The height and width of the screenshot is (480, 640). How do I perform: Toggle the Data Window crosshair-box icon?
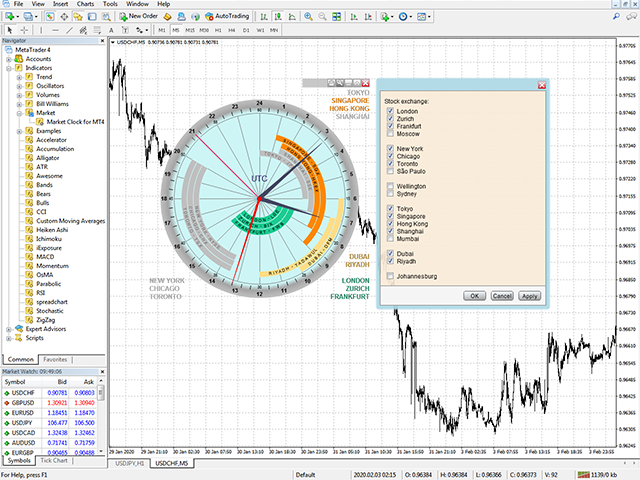64,16
